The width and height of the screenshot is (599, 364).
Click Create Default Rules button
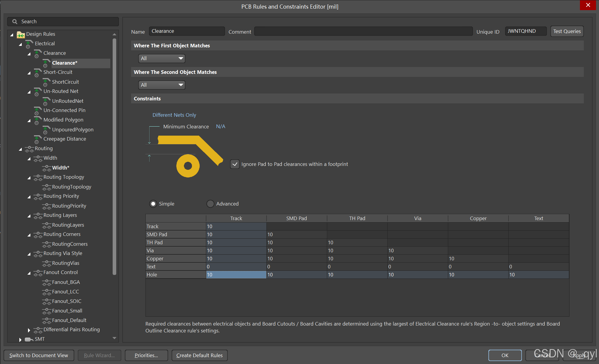(199, 355)
